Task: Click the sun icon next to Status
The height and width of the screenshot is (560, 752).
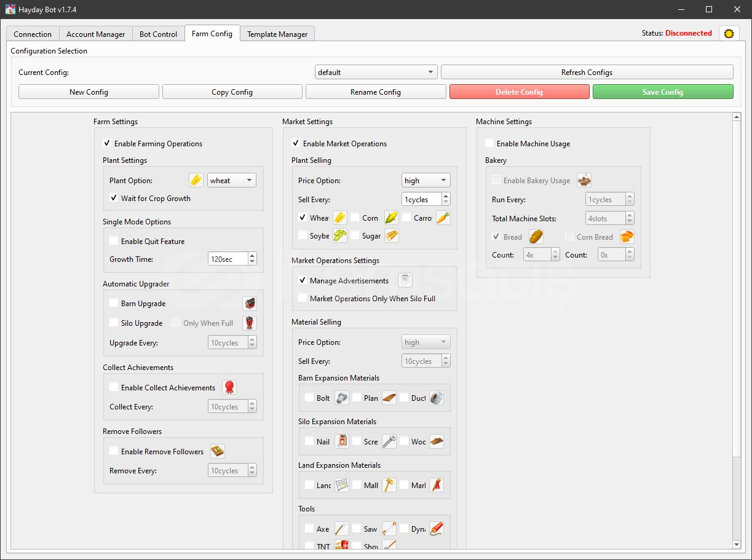Action: [x=729, y=34]
